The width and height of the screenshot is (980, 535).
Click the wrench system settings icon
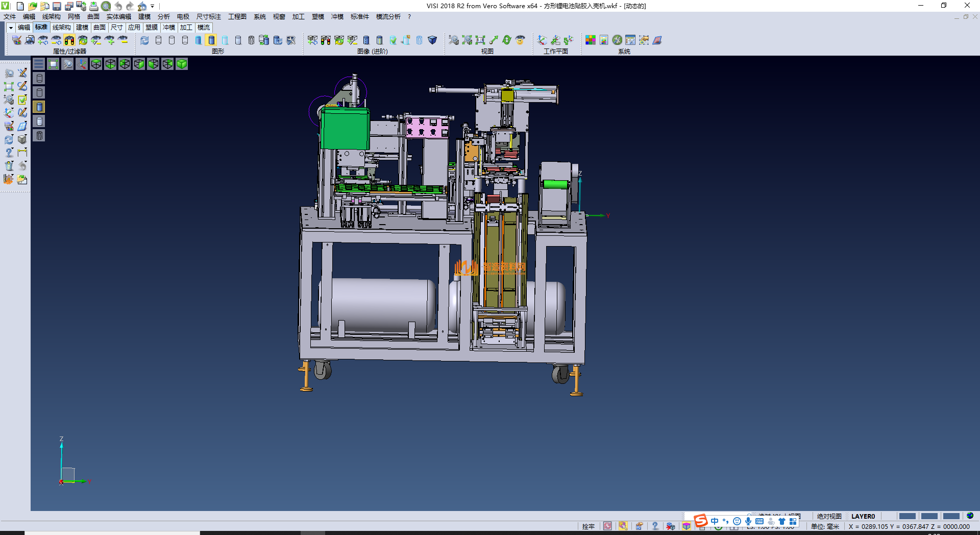pos(617,40)
